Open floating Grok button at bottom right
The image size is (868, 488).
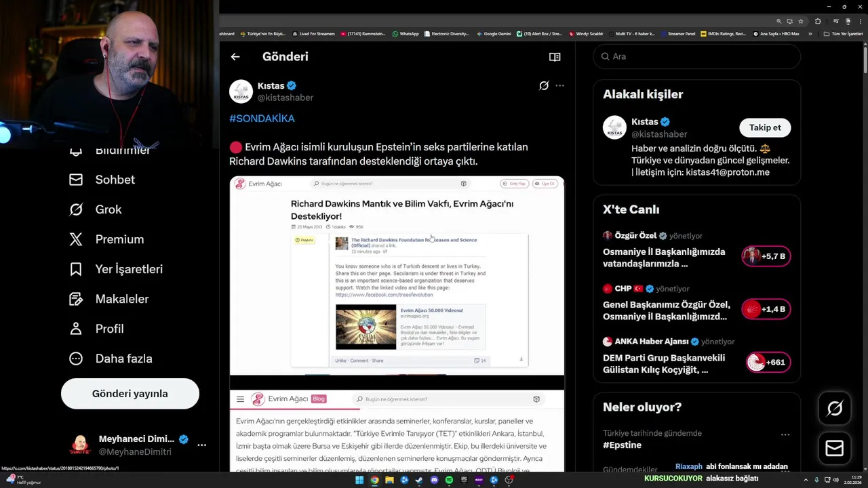point(835,408)
